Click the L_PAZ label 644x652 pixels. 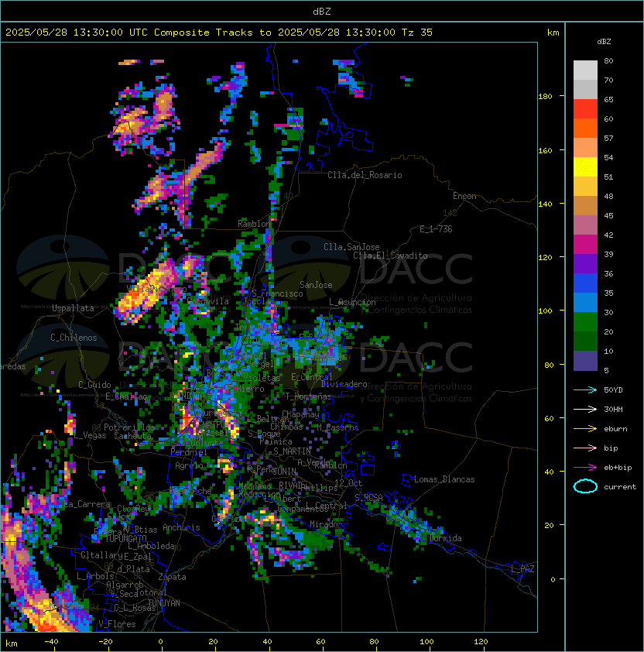[x=522, y=569]
